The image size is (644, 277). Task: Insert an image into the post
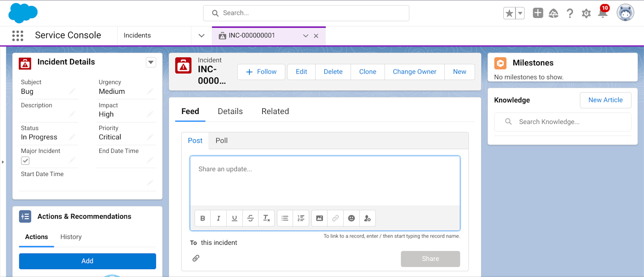[319, 218]
